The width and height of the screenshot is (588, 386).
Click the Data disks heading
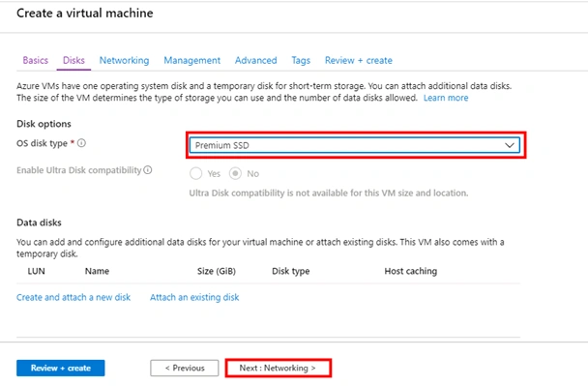click(39, 223)
